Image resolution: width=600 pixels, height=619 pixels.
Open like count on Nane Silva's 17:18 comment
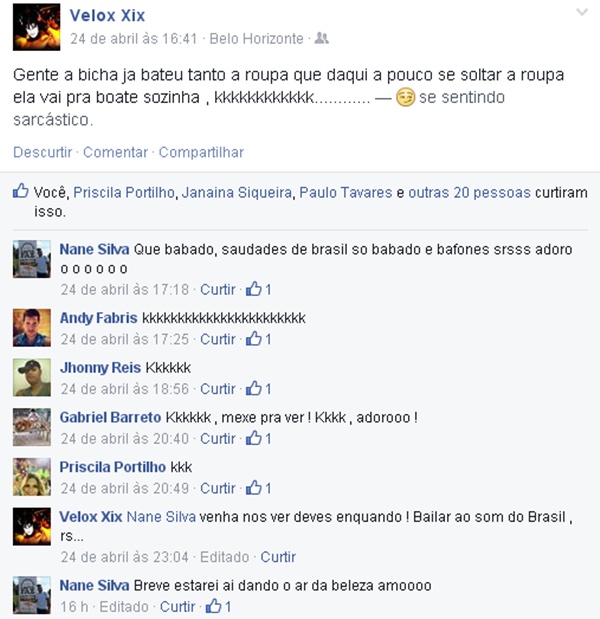[x=259, y=289]
